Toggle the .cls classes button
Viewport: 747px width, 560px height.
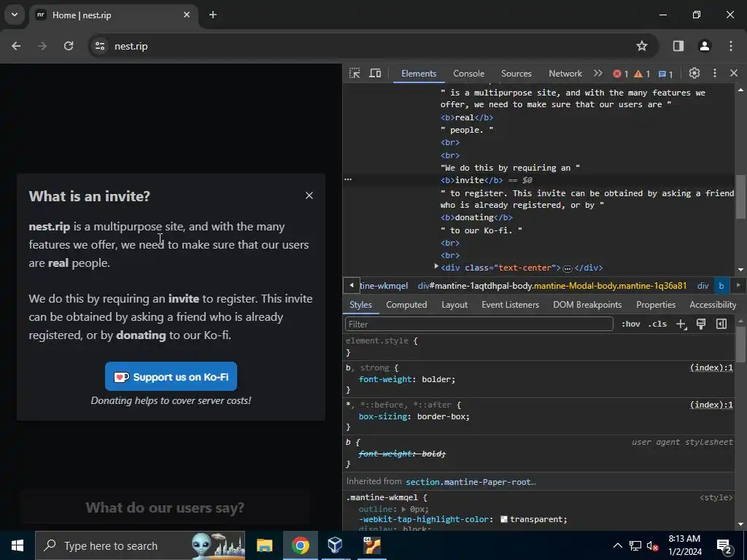pyautogui.click(x=657, y=324)
